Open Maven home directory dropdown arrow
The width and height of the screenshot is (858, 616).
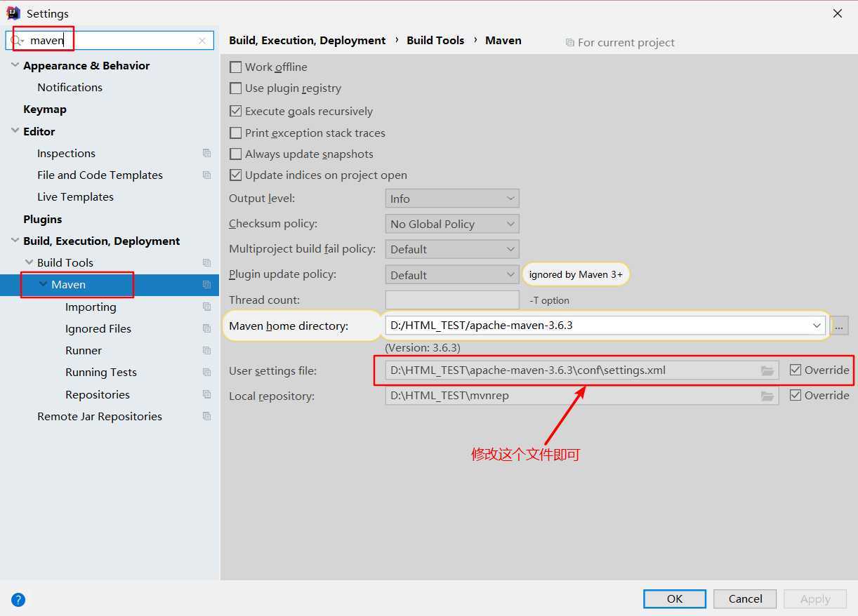click(817, 326)
